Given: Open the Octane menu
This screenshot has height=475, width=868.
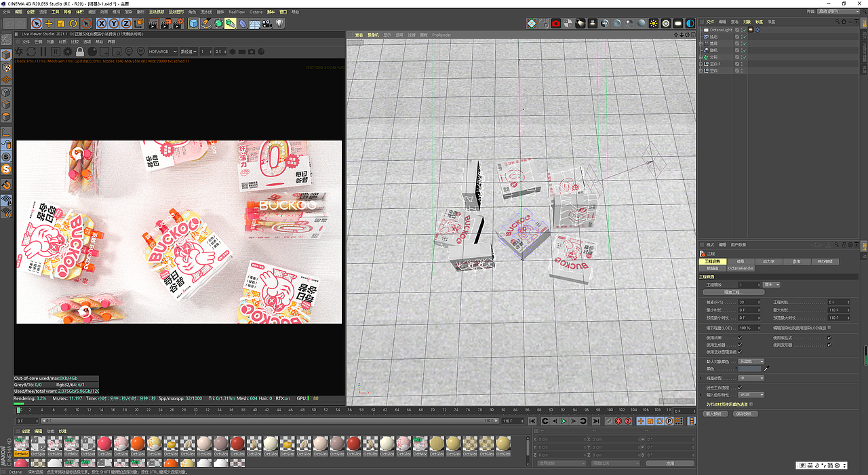Looking at the screenshot, I should pyautogui.click(x=256, y=12).
